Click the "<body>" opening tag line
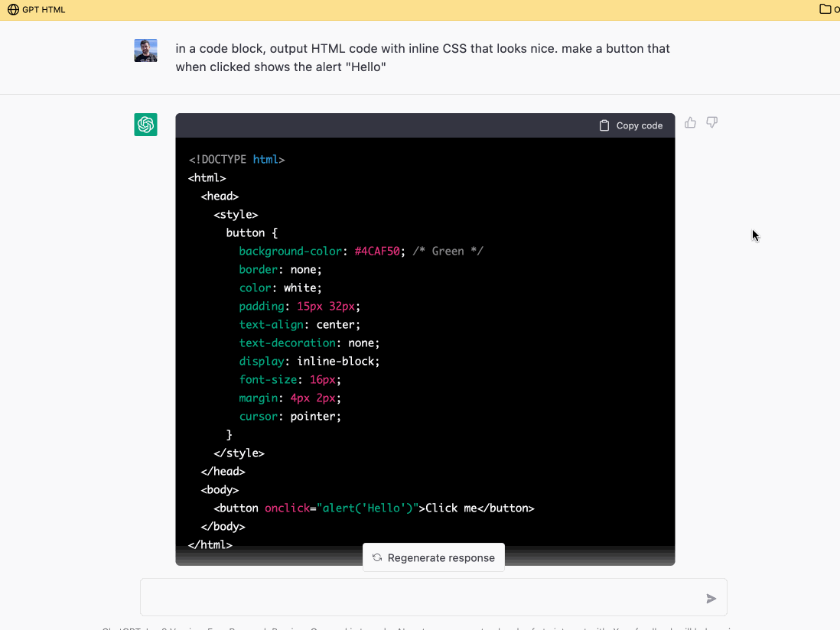This screenshot has width=840, height=630. point(220,490)
